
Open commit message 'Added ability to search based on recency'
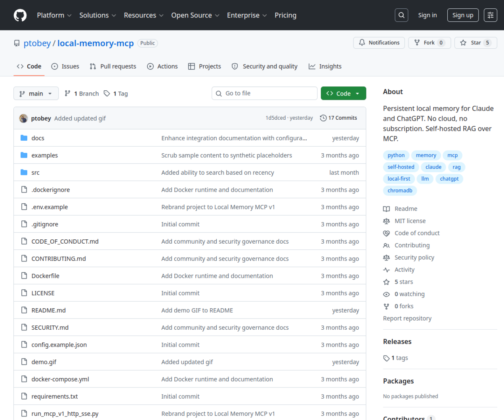click(x=218, y=173)
